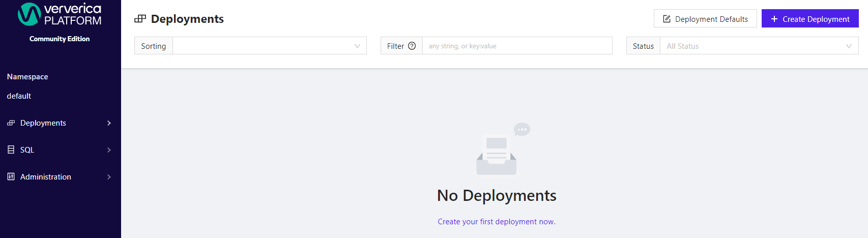
Task: Click the Deployments page header icon
Action: pos(140,19)
